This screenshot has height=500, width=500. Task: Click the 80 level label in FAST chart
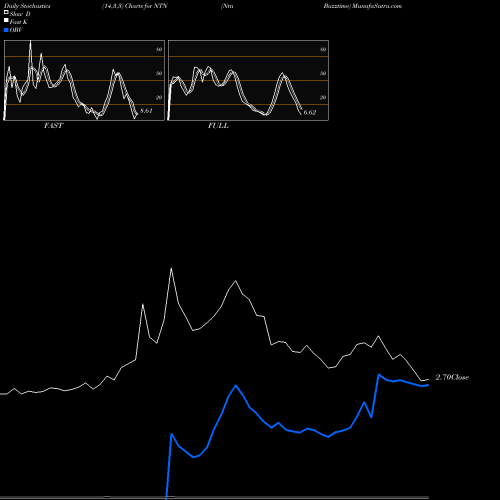159,49
